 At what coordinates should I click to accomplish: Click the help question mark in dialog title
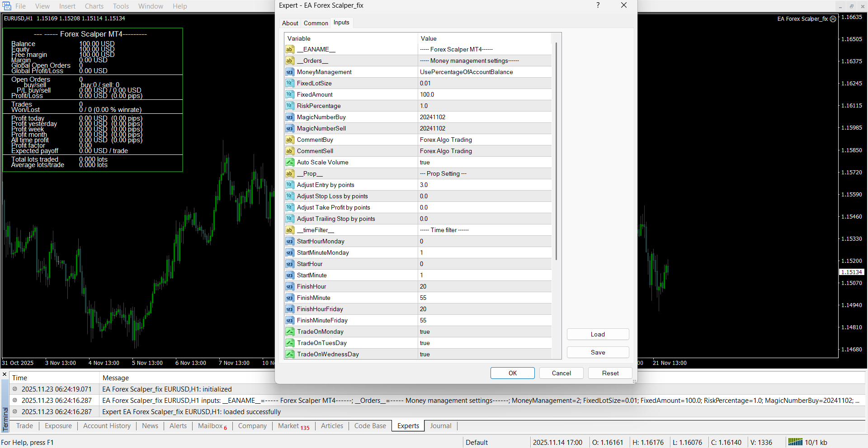click(x=598, y=5)
